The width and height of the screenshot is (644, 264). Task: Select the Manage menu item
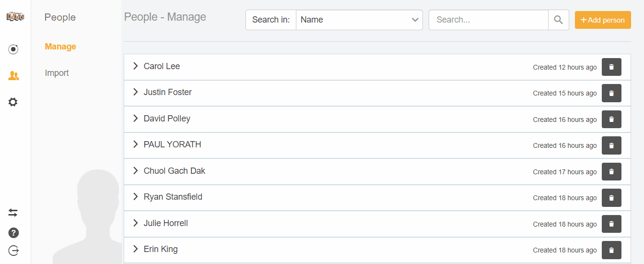60,47
